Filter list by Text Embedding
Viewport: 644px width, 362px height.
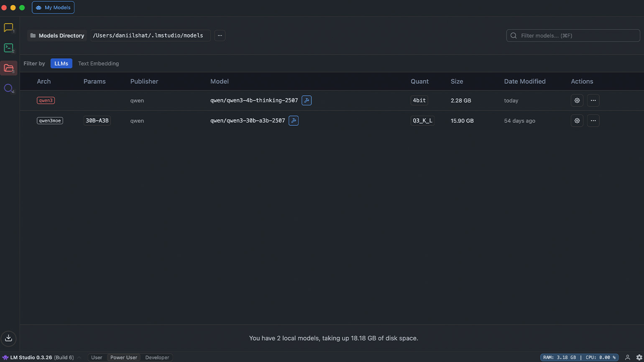point(98,64)
